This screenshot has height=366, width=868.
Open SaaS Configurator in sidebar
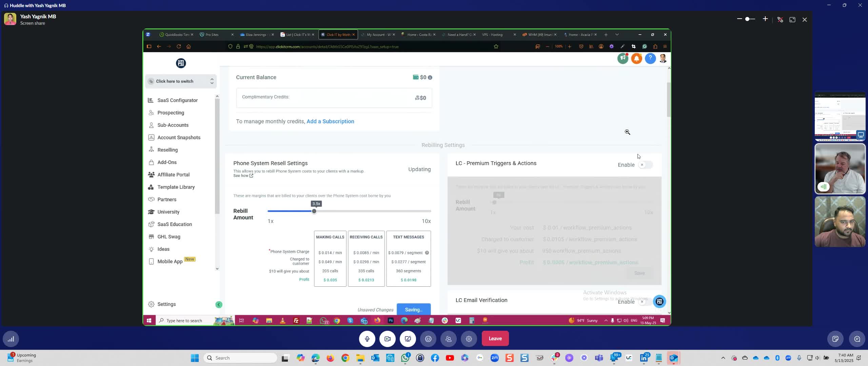coord(177,100)
